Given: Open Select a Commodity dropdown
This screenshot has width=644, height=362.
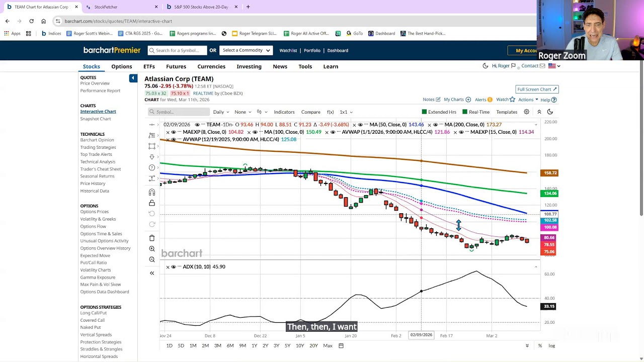Looking at the screenshot, I should (247, 50).
